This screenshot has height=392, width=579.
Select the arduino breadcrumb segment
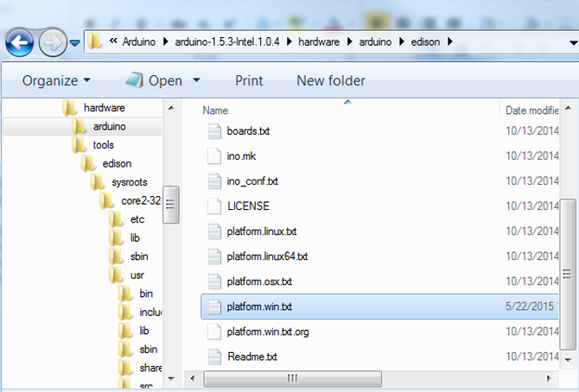[375, 41]
